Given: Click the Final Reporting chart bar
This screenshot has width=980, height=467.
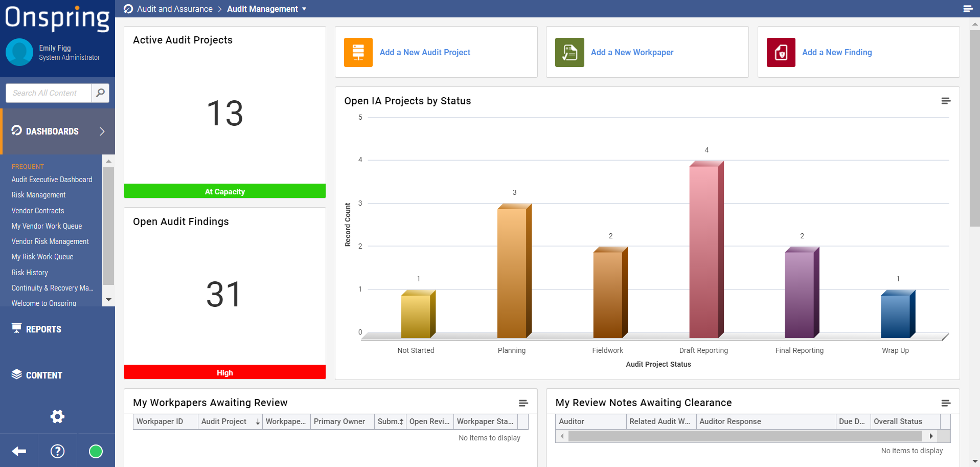Looking at the screenshot, I should (802, 293).
